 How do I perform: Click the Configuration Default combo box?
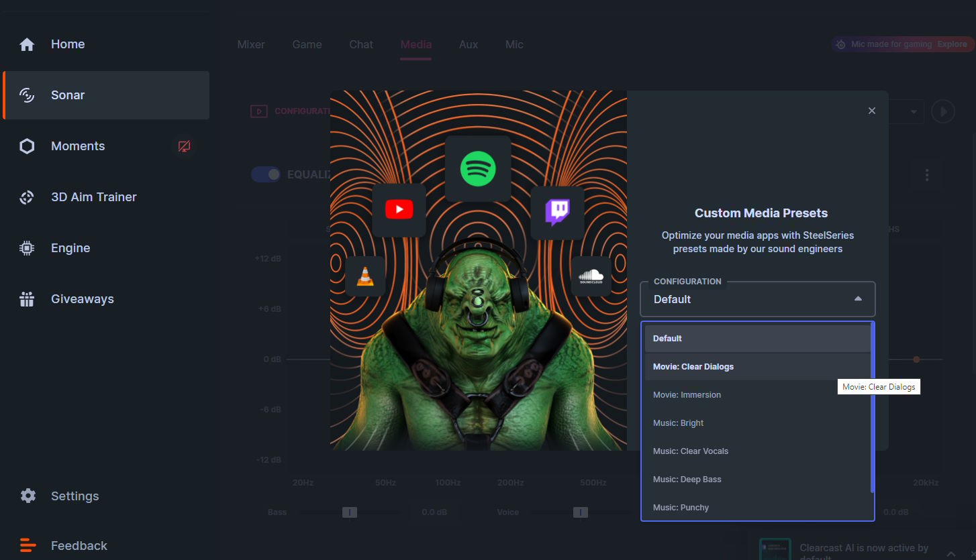pyautogui.click(x=758, y=299)
